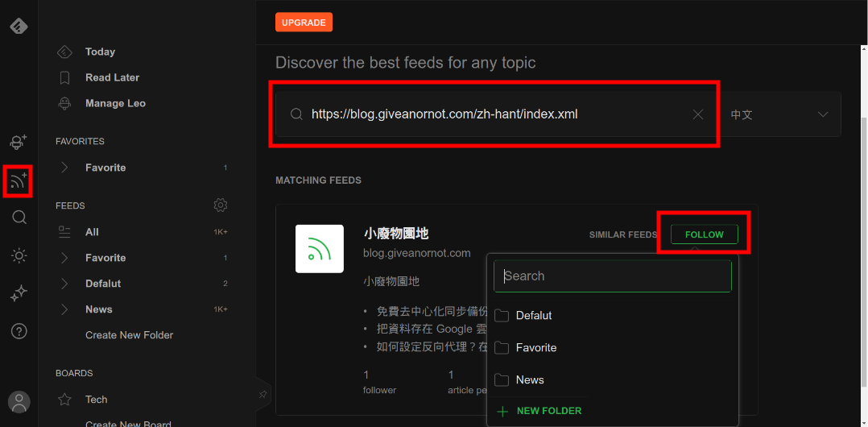Image resolution: width=868 pixels, height=427 pixels.
Task: Toggle the brightness theme icon
Action: click(x=19, y=256)
